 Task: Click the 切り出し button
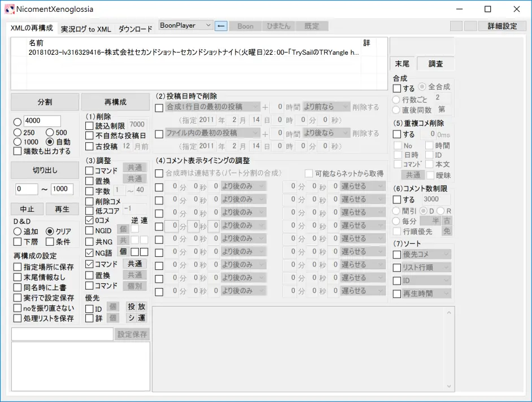point(45,171)
